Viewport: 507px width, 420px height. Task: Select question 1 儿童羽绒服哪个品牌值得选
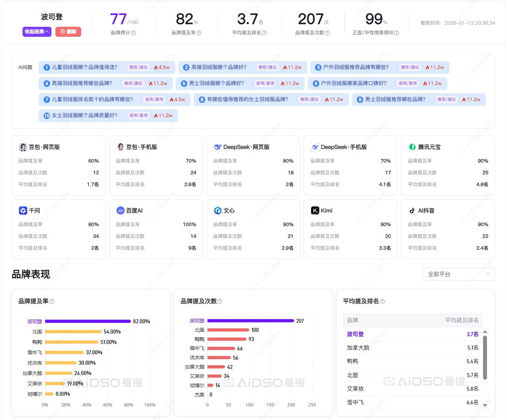(85, 67)
